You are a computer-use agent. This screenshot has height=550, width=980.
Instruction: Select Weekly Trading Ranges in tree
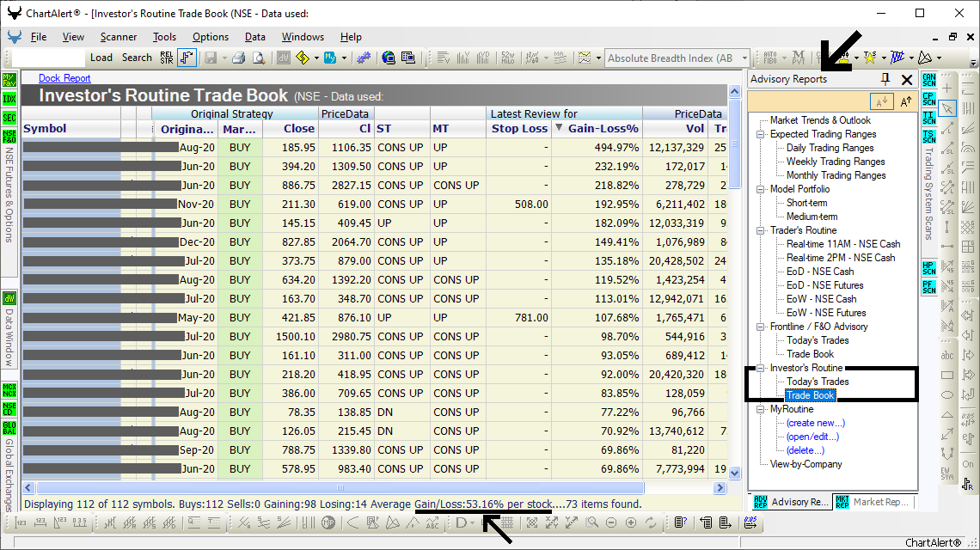point(836,162)
